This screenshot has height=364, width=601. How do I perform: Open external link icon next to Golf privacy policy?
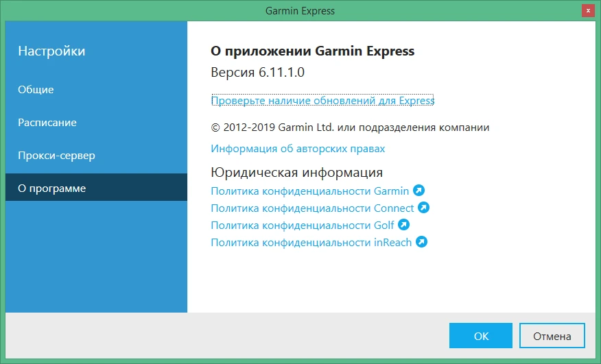pos(403,225)
